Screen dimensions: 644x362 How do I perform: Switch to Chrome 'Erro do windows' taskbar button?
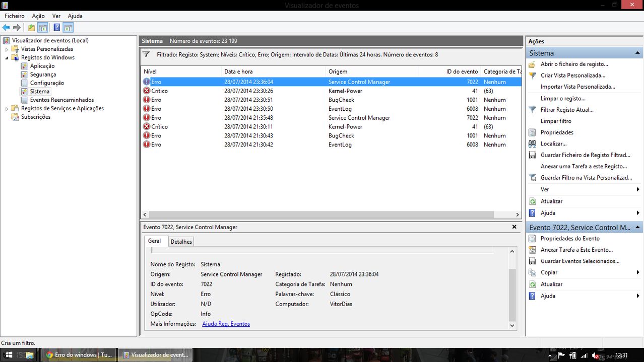point(79,355)
